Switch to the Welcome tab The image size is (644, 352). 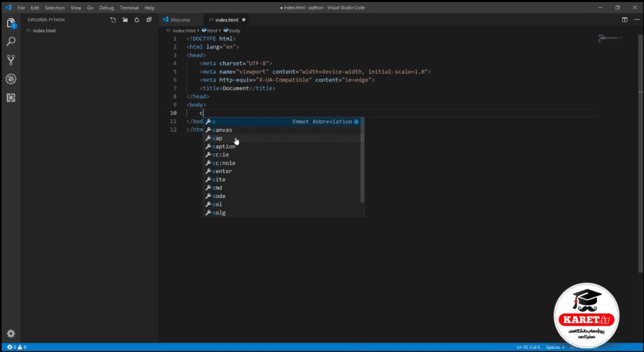tap(180, 19)
